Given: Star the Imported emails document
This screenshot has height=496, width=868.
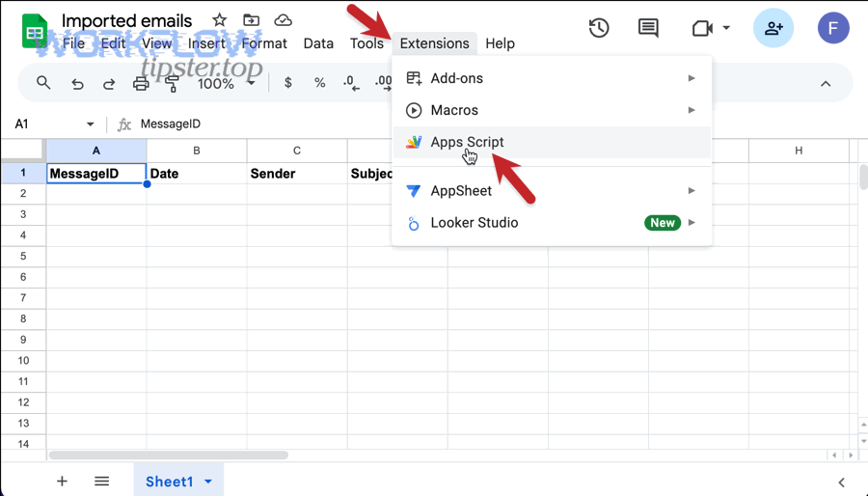Looking at the screenshot, I should pyautogui.click(x=219, y=20).
